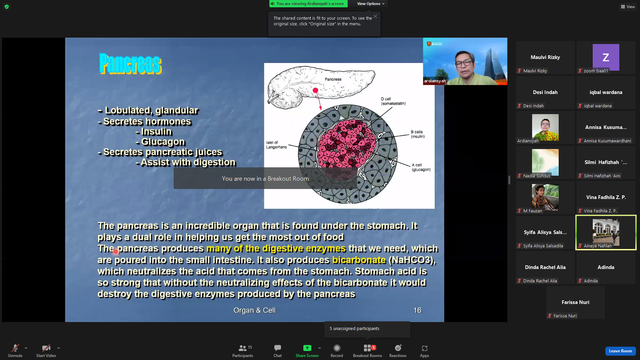640x360 pixels.
Task: Open the Chat panel
Action: 278,350
